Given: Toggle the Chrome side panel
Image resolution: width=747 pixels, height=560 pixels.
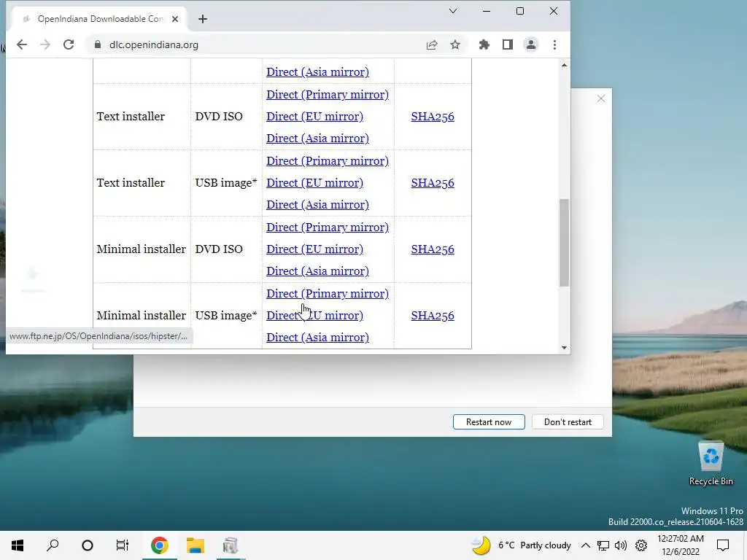Looking at the screenshot, I should [508, 44].
